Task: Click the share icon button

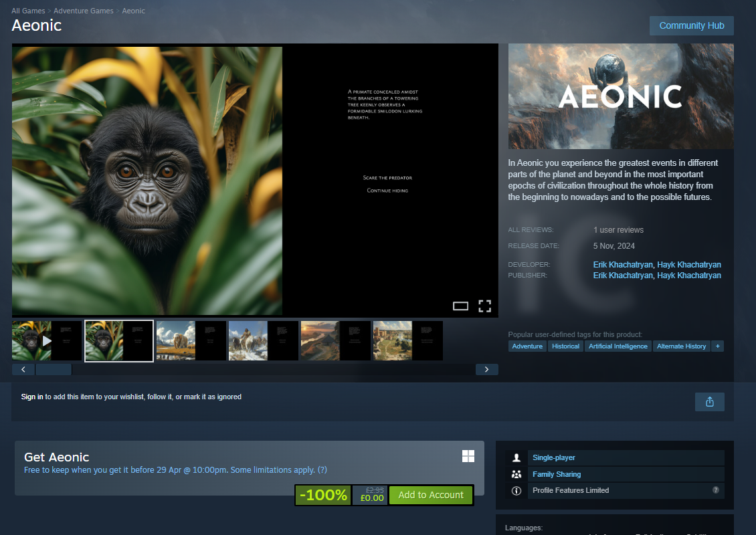Action: coord(709,402)
